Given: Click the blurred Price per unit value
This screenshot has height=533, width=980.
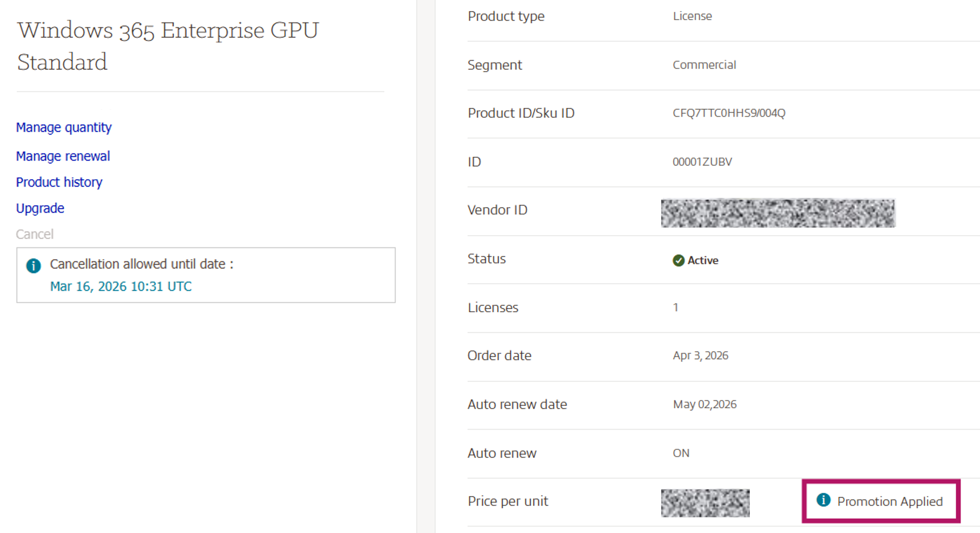Looking at the screenshot, I should coord(705,503).
